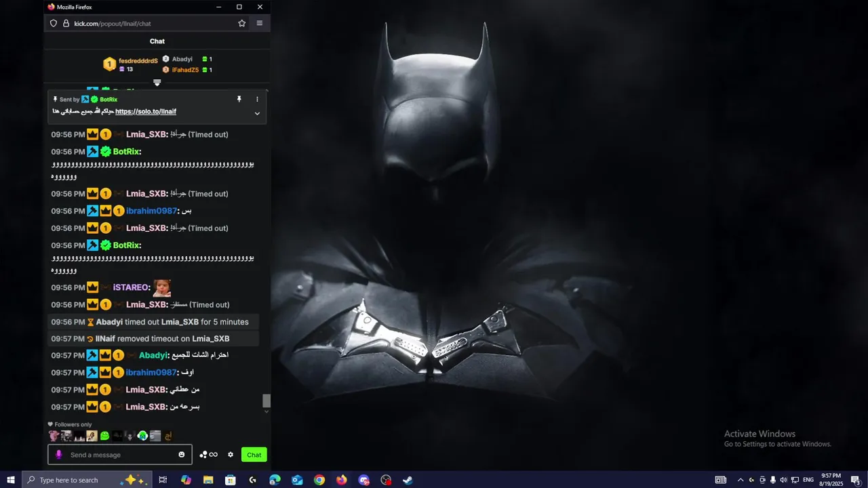This screenshot has width=868, height=488.
Task: Switch to Firefox on the taskbar
Action: point(342,480)
